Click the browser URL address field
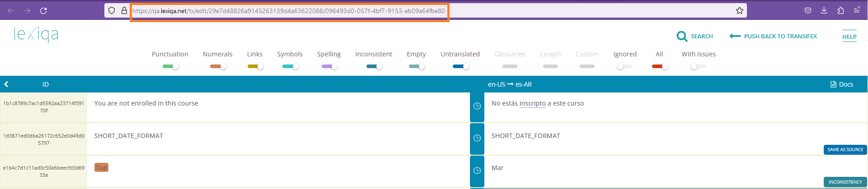 tap(289, 11)
